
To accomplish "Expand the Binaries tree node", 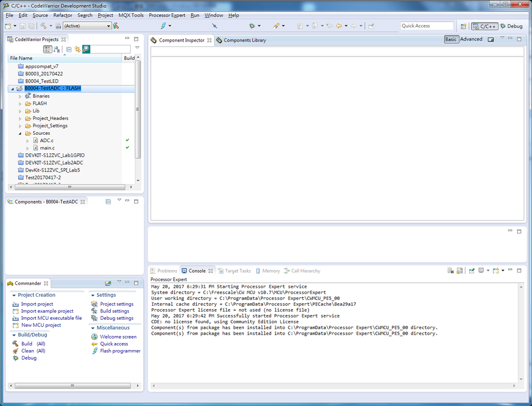I will 20,96.
